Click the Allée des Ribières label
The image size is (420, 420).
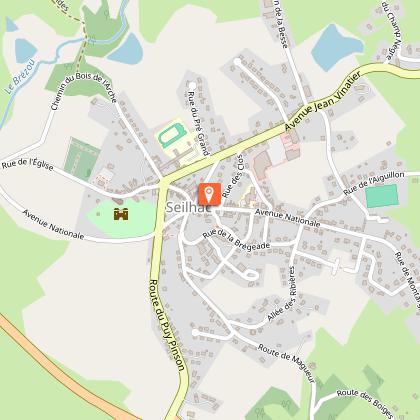pyautogui.click(x=282, y=294)
